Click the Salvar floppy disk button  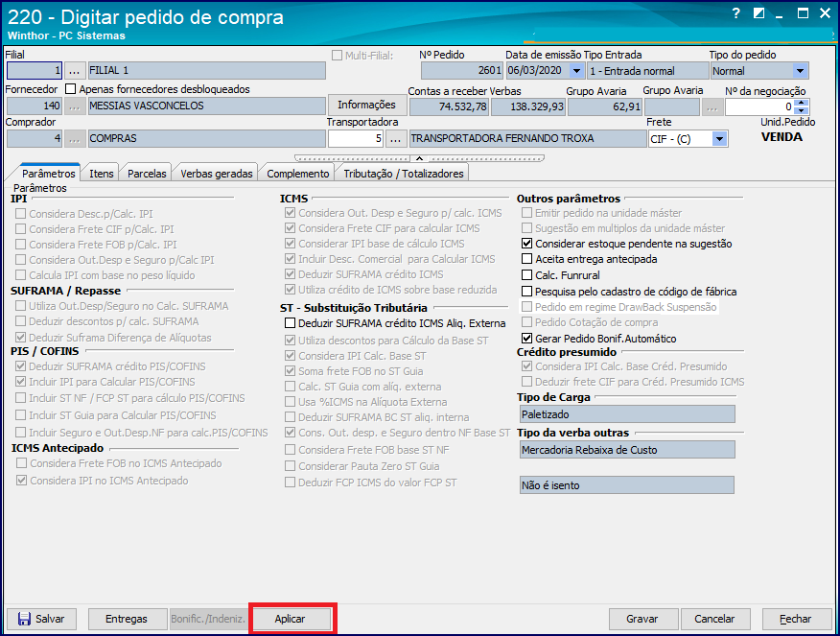click(x=41, y=619)
